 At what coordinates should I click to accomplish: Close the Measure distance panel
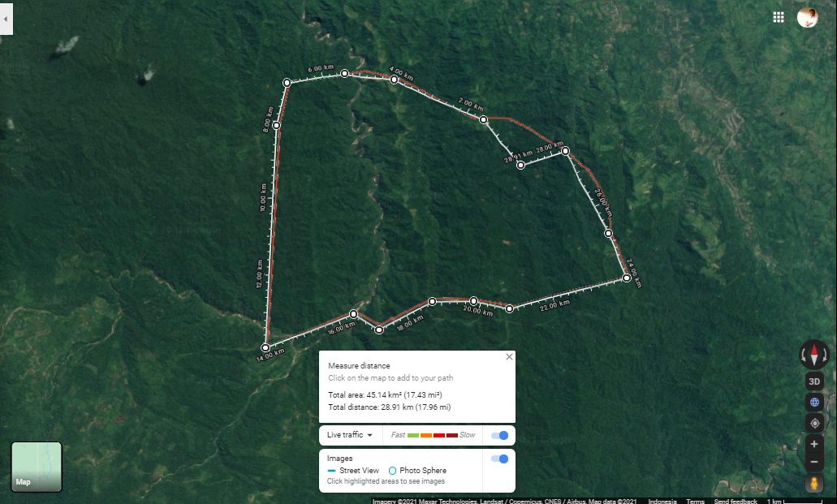509,357
